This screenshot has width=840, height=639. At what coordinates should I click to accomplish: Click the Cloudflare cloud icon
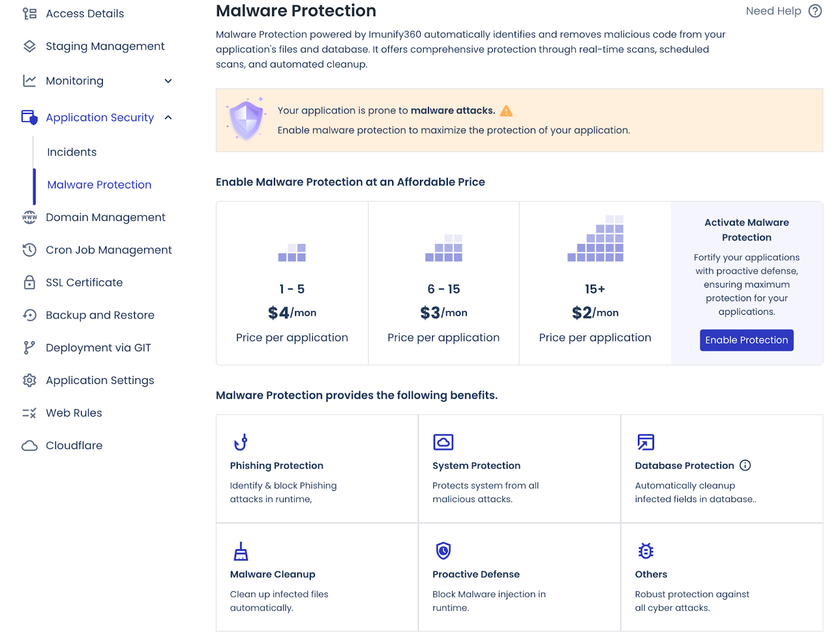[x=29, y=445]
